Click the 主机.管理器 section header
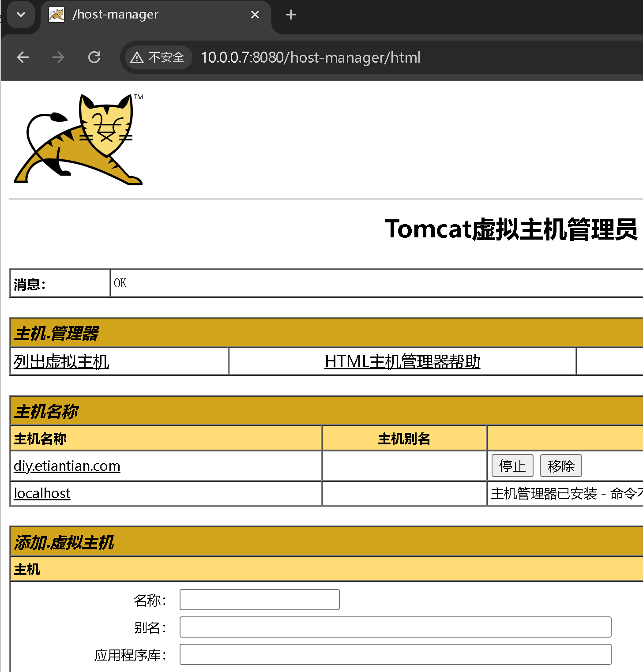This screenshot has height=672, width=643. pos(326,333)
